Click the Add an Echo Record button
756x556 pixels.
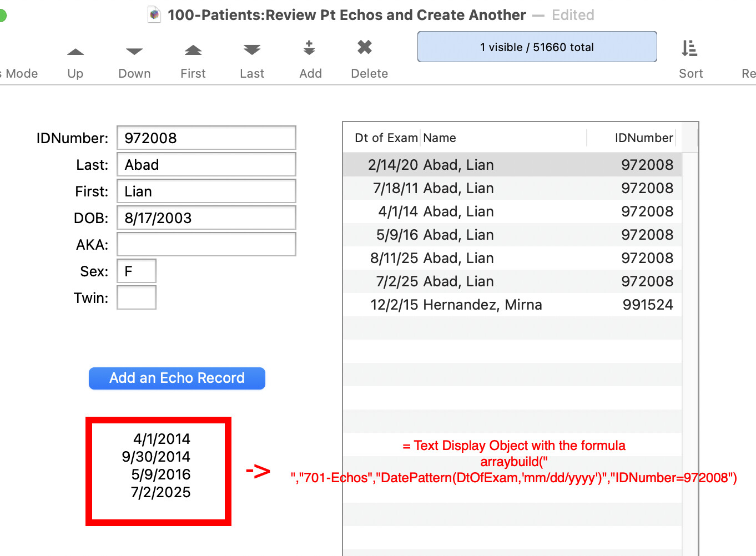pos(177,378)
